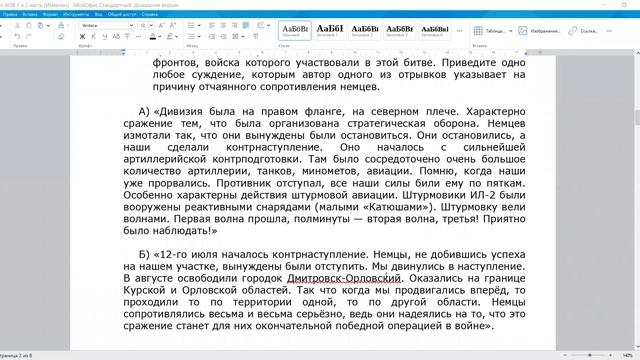Increase font size with the A+ icon
640x360 pixels.
[x=173, y=25]
